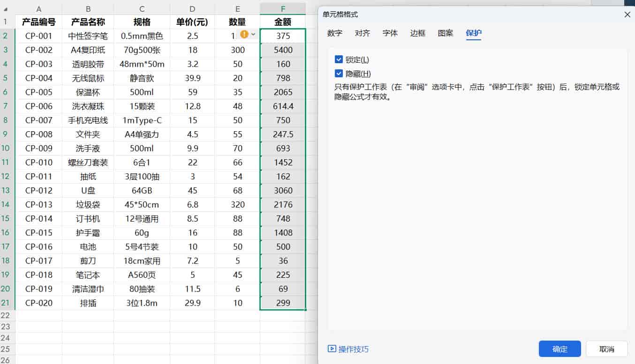The width and height of the screenshot is (635, 364).
Task: Switch to the 图案 tab
Action: [x=446, y=33]
